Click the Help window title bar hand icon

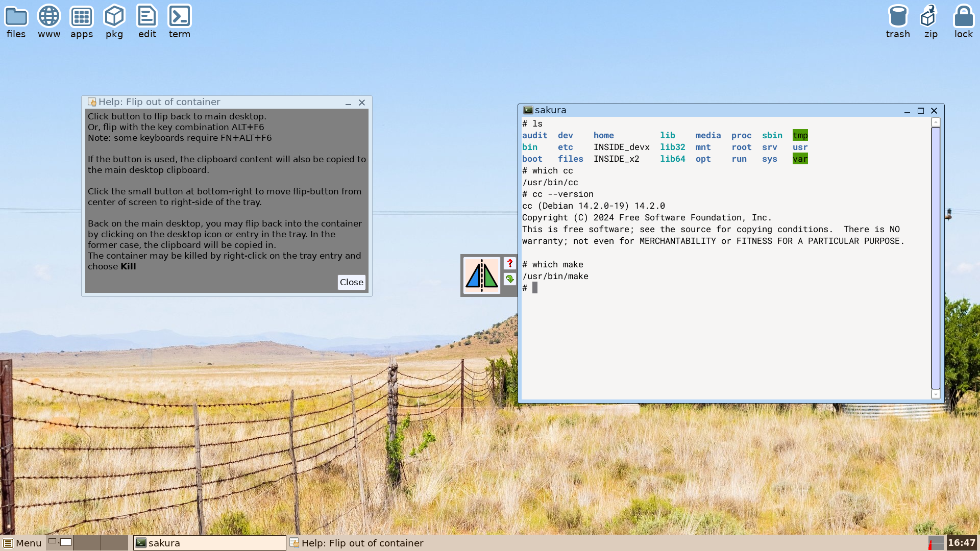coord(92,102)
